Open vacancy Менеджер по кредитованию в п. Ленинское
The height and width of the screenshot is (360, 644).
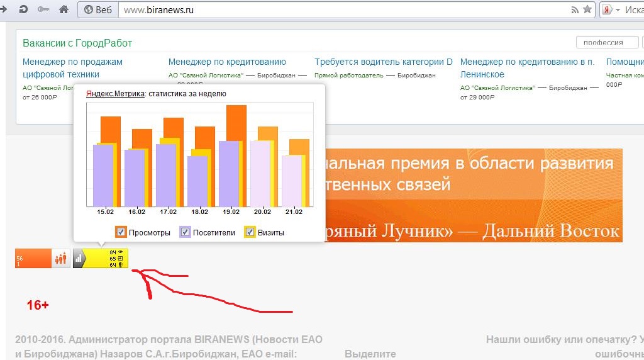click(527, 68)
